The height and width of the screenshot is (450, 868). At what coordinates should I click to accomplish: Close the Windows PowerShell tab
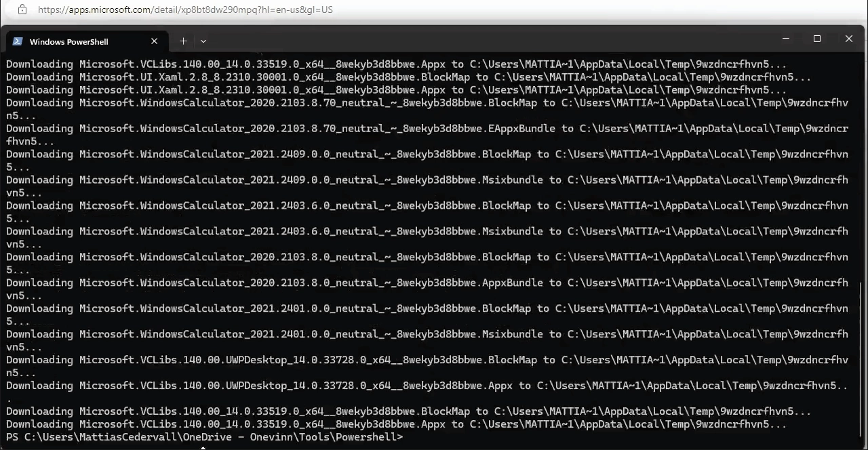click(154, 41)
